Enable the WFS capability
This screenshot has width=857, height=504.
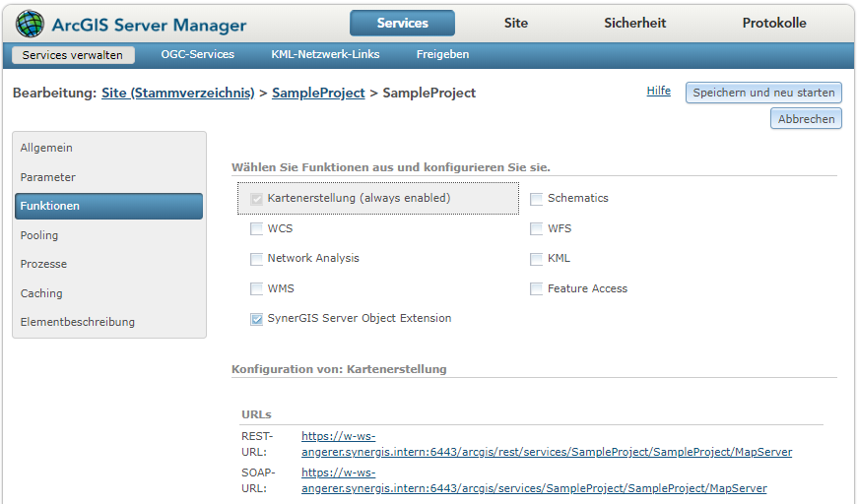[537, 228]
